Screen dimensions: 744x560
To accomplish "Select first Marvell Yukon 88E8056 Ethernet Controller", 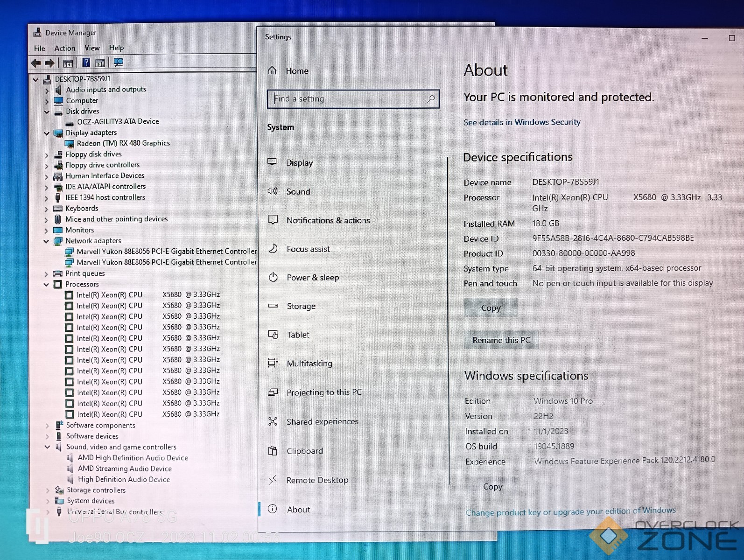I will point(167,251).
